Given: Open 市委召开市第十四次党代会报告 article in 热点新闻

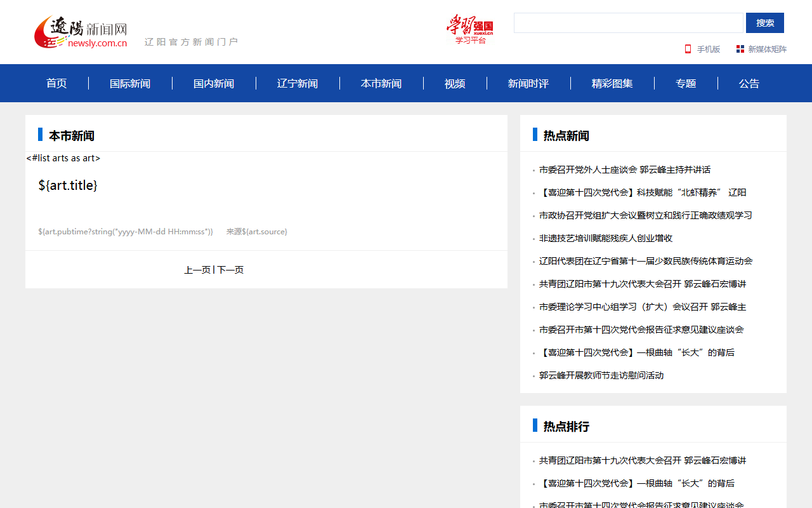Looking at the screenshot, I should tap(641, 330).
